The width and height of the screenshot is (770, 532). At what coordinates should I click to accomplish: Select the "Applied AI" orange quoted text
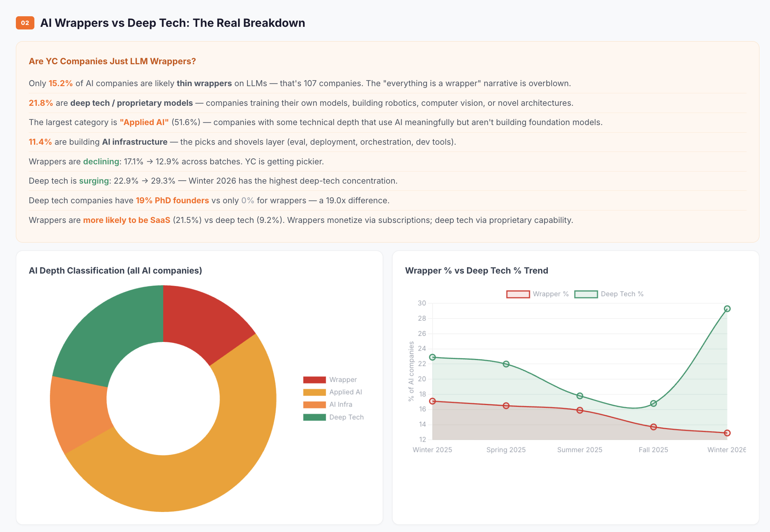coord(144,122)
